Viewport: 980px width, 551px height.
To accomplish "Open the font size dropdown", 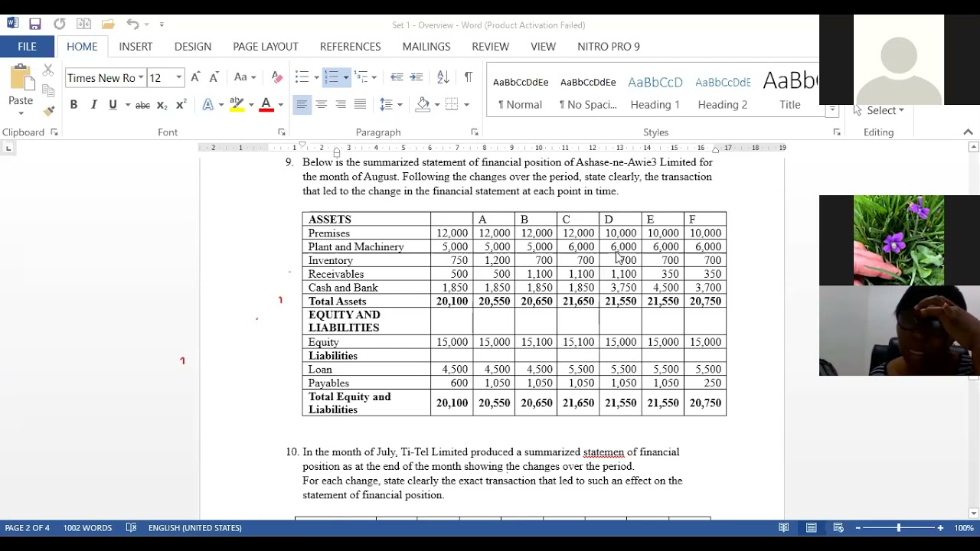I will point(178,77).
